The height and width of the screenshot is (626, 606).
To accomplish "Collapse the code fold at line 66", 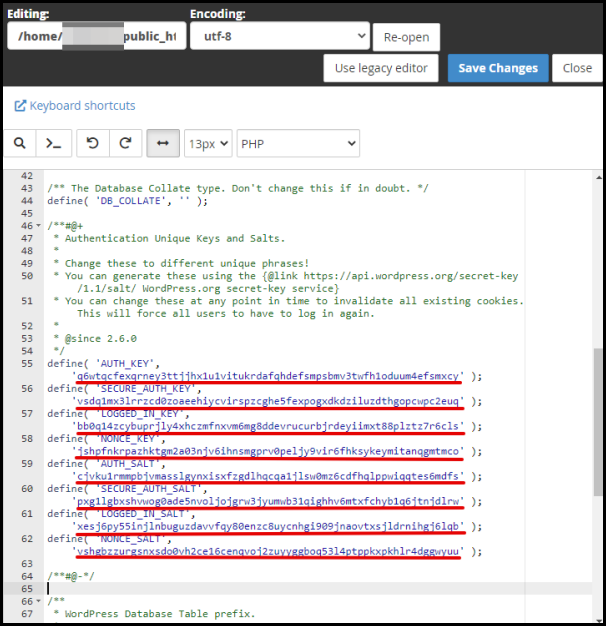I will [38, 601].
